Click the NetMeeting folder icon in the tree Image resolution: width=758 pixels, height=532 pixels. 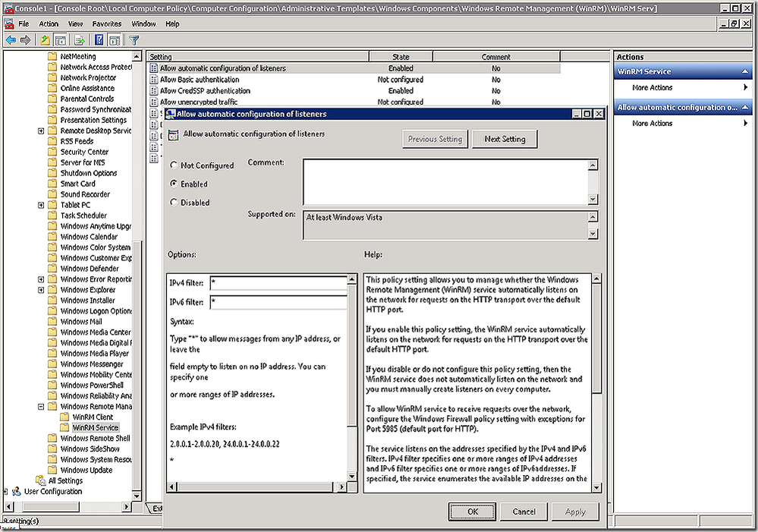52,57
